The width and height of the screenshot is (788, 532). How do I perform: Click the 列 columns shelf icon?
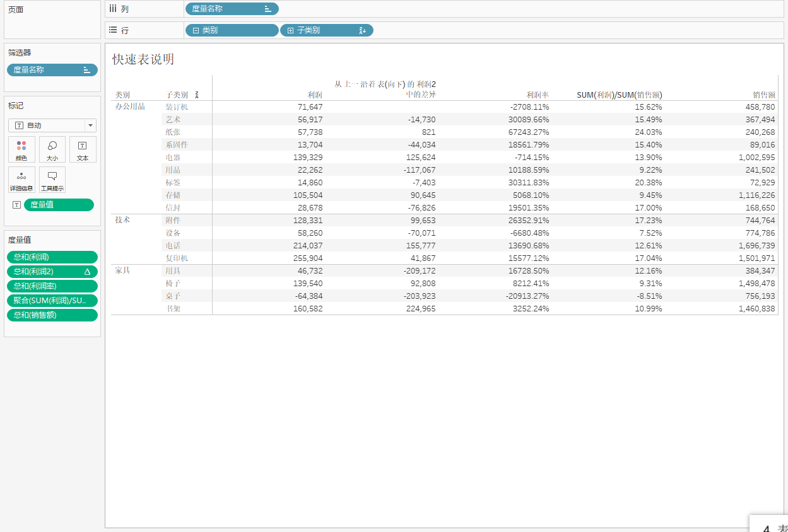[113, 8]
